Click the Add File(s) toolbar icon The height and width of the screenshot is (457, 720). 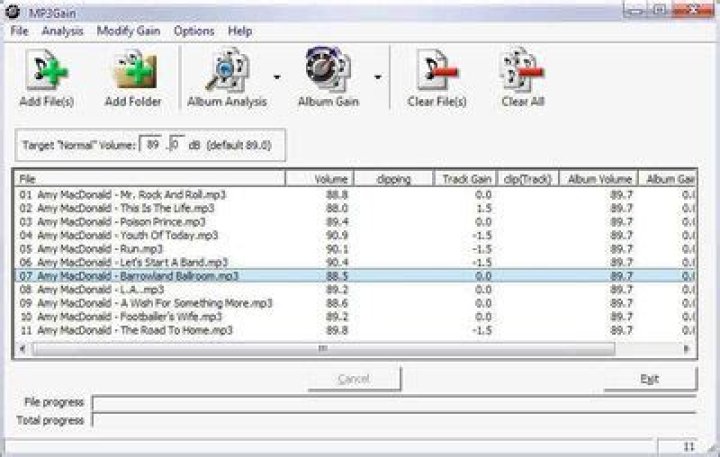[46, 79]
